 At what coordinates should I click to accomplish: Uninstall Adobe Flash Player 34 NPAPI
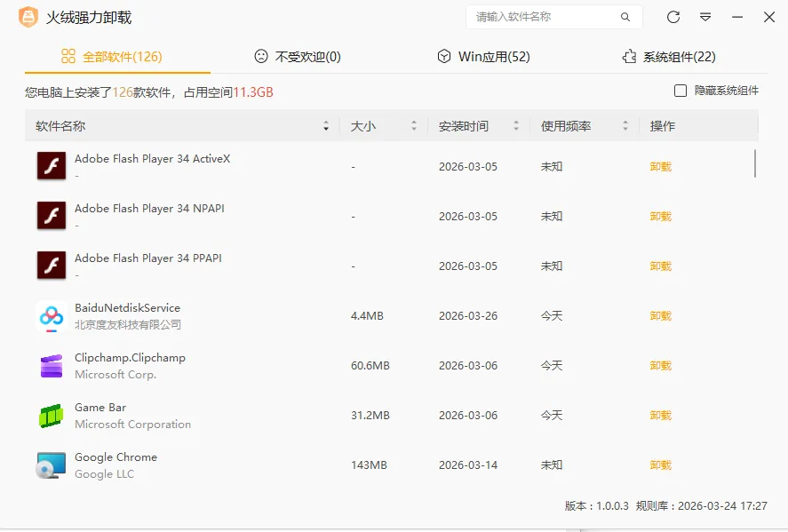coord(661,216)
